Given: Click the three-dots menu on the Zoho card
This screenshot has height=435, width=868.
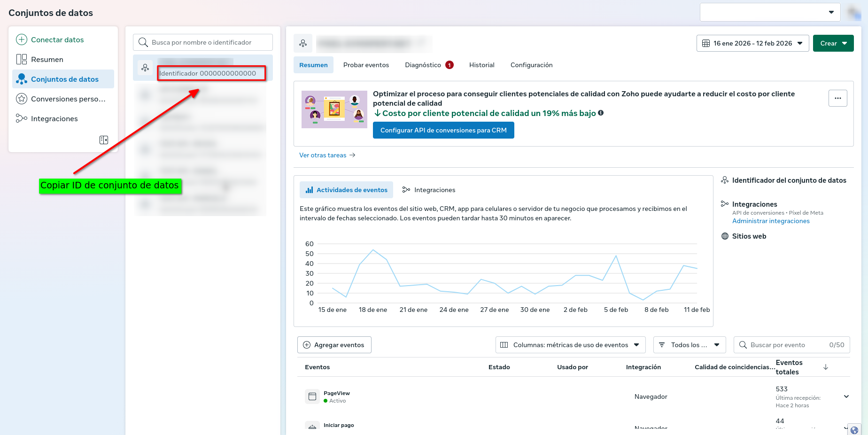Looking at the screenshot, I should [x=837, y=98].
